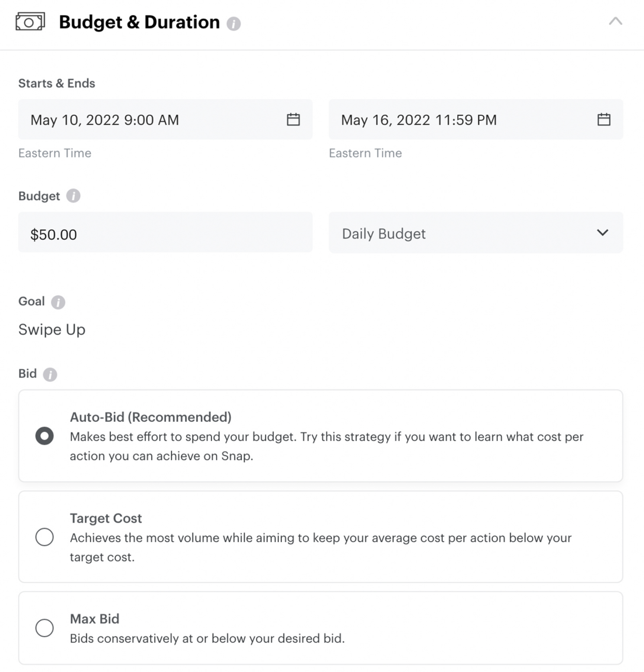This screenshot has width=644, height=672.
Task: Open the end date calendar picker
Action: [x=604, y=119]
